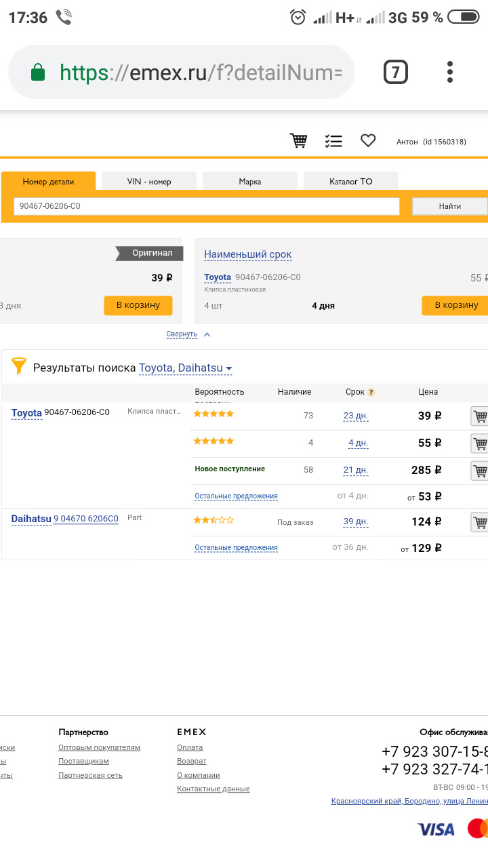Click the EMEX footer heading
Screen dimensions: 488x868
click(192, 732)
